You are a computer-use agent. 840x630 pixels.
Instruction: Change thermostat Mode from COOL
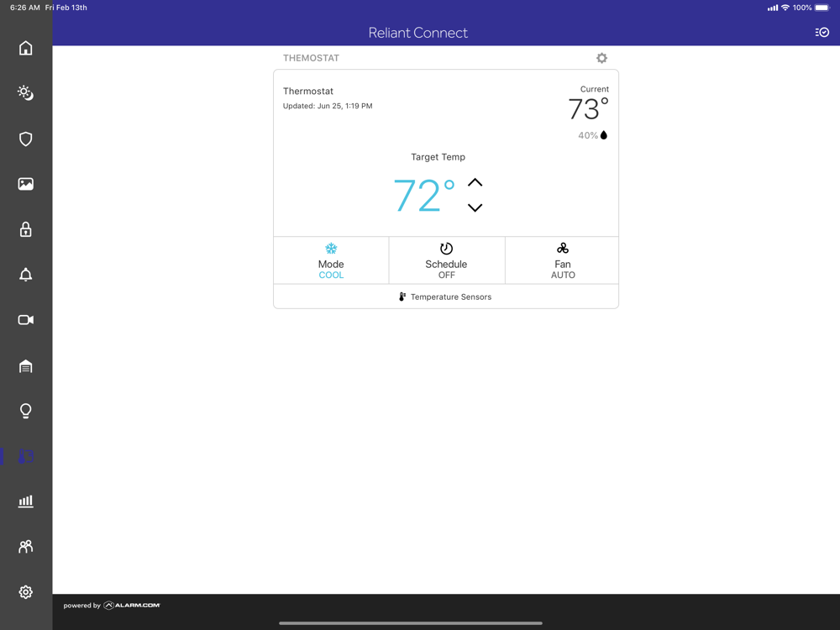pos(331,260)
